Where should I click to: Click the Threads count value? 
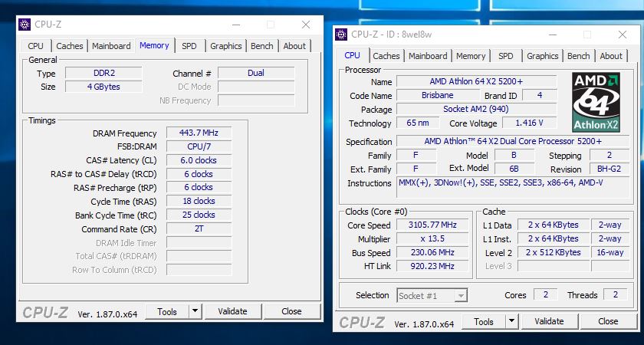click(616, 294)
